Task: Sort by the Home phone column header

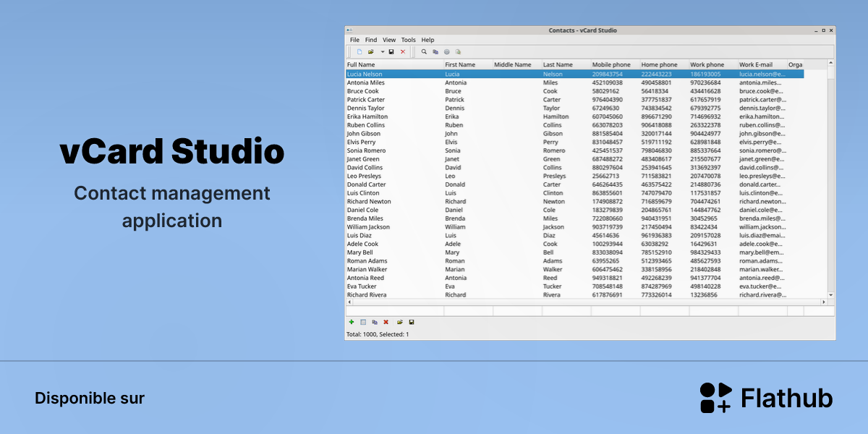Action: 664,64
